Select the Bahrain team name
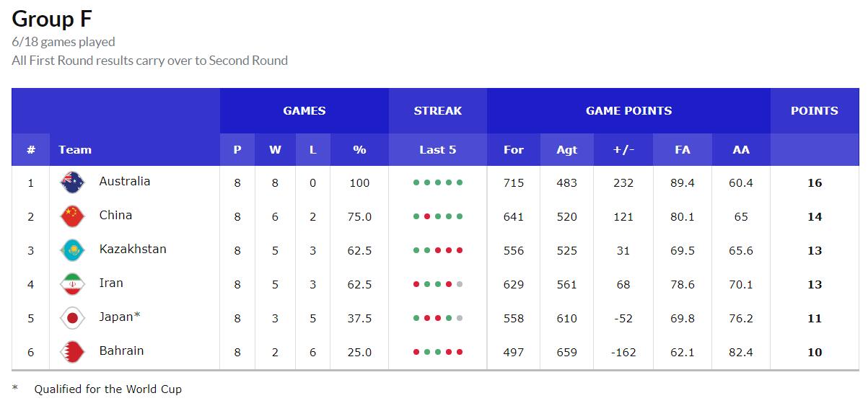The height and width of the screenshot is (406, 868). pyautogui.click(x=121, y=351)
